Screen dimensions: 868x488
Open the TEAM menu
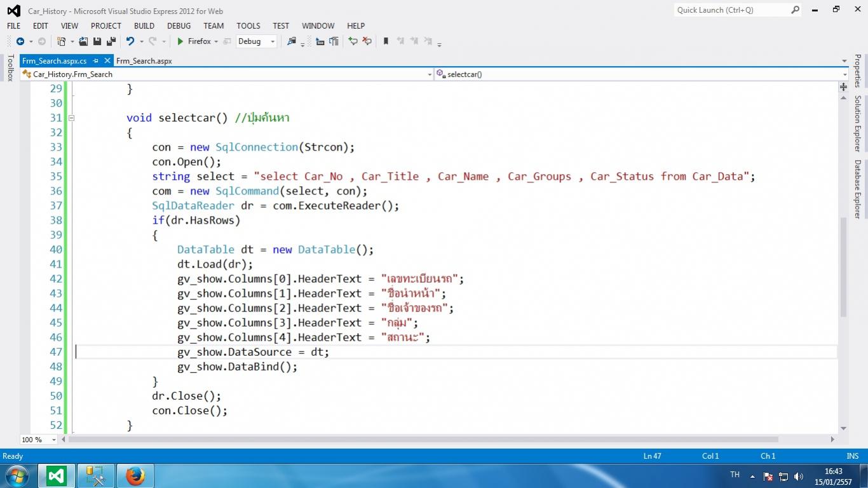tap(214, 26)
